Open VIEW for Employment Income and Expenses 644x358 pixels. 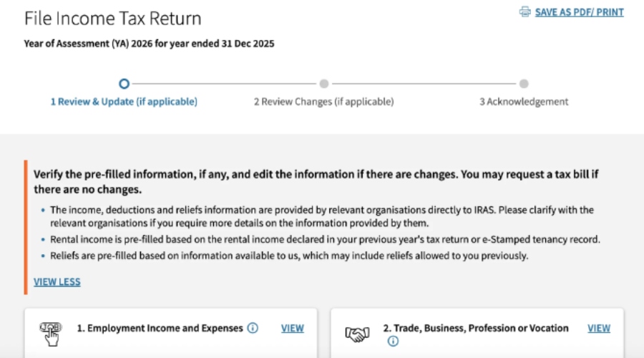click(292, 328)
